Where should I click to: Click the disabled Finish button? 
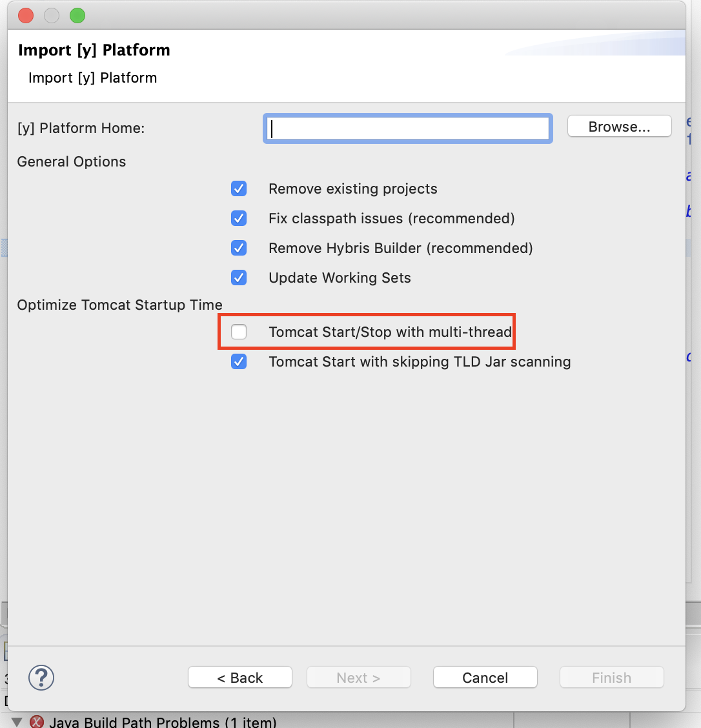tap(611, 677)
